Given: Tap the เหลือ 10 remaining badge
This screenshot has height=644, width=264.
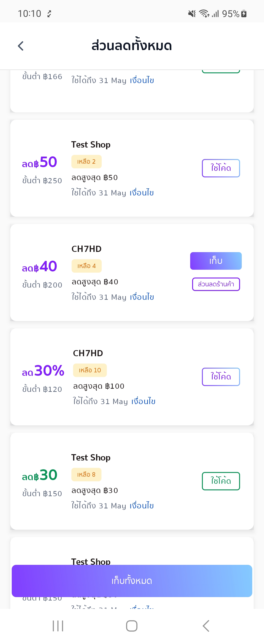Looking at the screenshot, I should tap(90, 370).
